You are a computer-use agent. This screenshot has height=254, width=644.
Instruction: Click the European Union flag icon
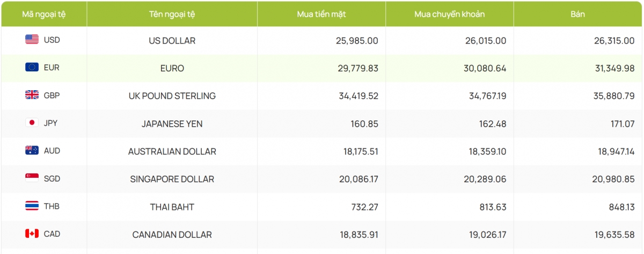point(32,67)
